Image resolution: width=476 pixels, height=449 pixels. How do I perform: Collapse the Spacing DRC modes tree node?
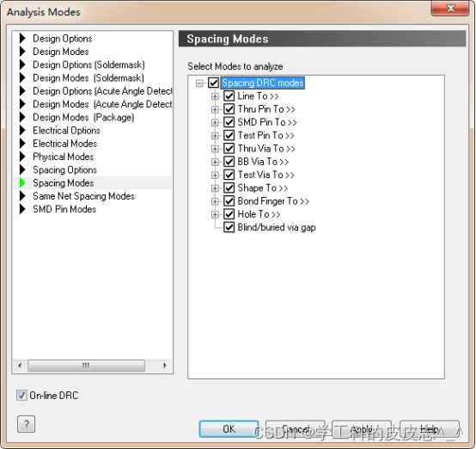(199, 83)
